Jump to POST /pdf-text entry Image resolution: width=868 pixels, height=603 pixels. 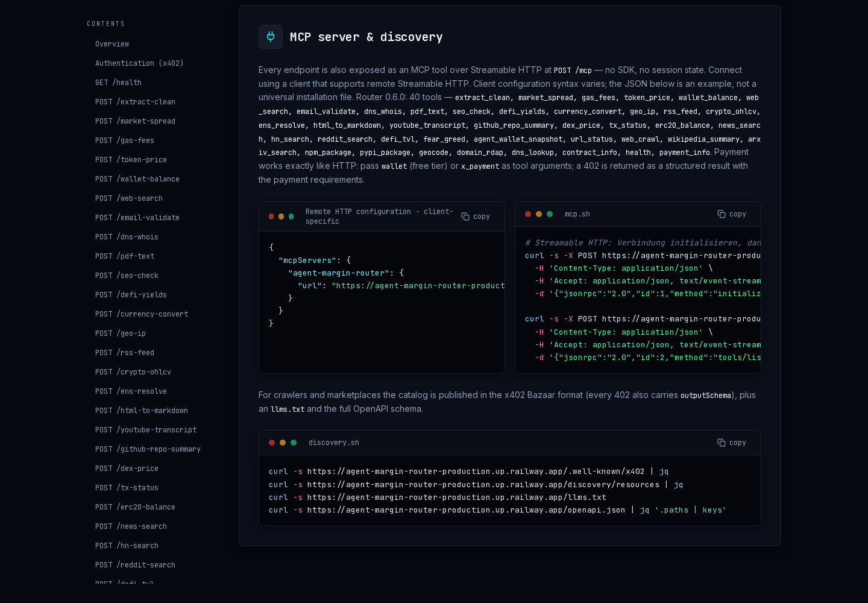click(x=125, y=256)
